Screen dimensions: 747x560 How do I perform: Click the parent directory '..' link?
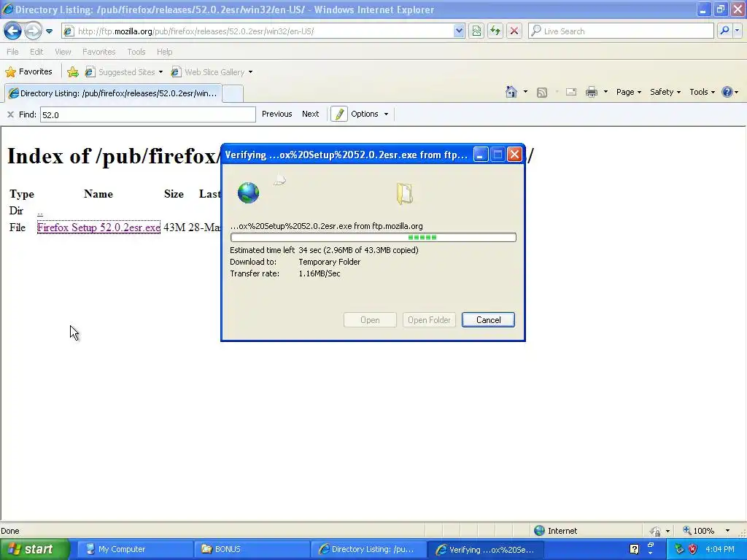[x=40, y=211]
